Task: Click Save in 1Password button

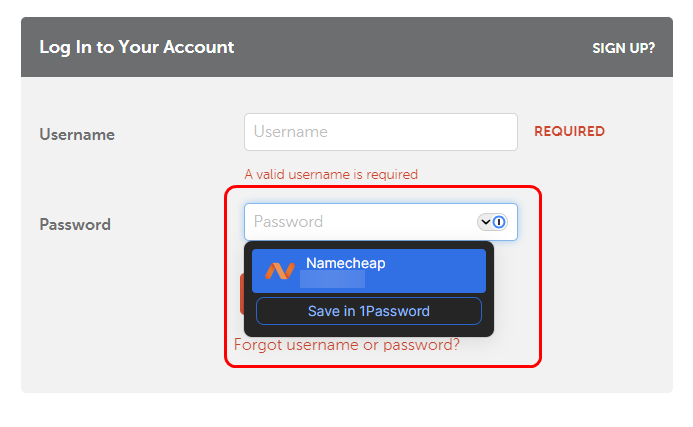Action: click(x=368, y=311)
